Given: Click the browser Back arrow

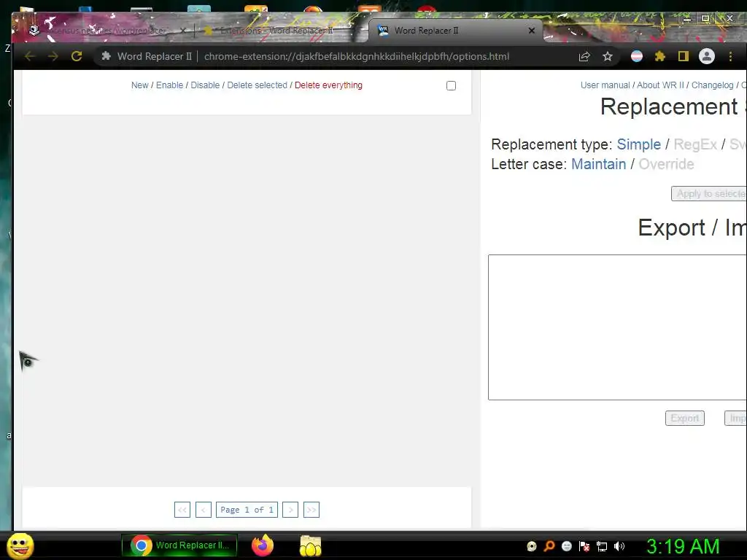Looking at the screenshot, I should [x=30, y=56].
